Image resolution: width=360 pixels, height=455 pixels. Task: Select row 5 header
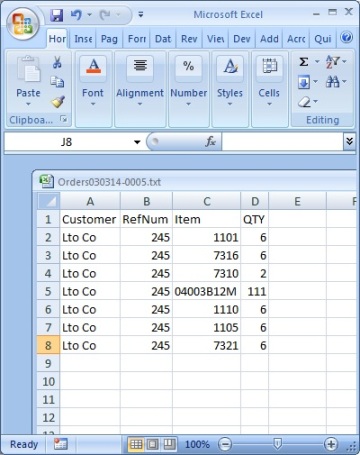point(48,292)
